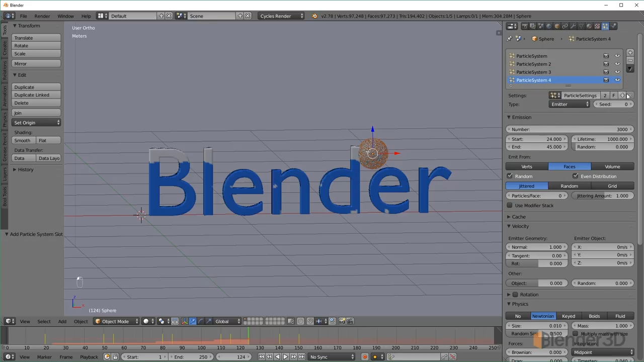The width and height of the screenshot is (644, 362).
Task: Pin the properties context with pin icon
Action: click(509, 39)
